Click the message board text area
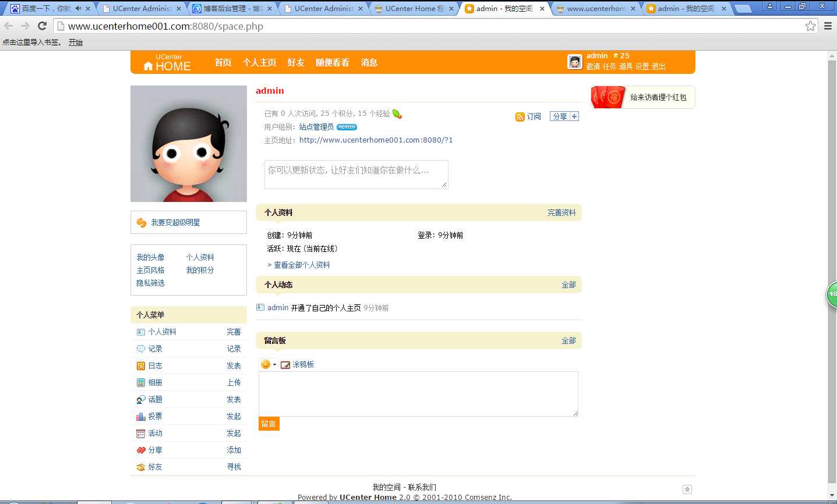Screen dimensions: 837x504 tap(418, 394)
